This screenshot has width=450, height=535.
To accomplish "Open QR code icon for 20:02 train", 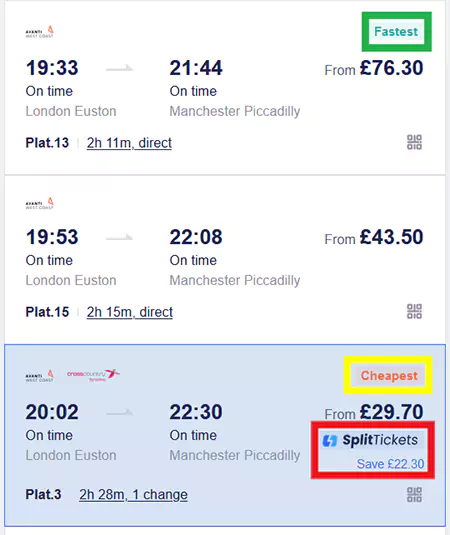I will (414, 494).
